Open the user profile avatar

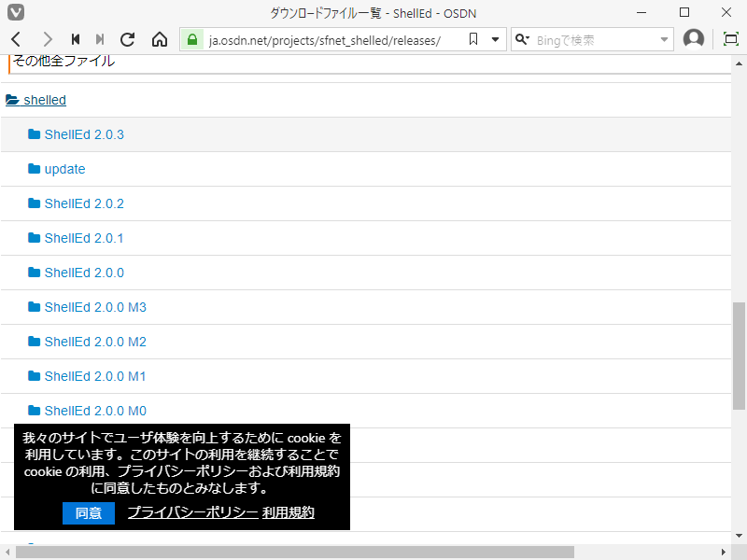(x=694, y=39)
